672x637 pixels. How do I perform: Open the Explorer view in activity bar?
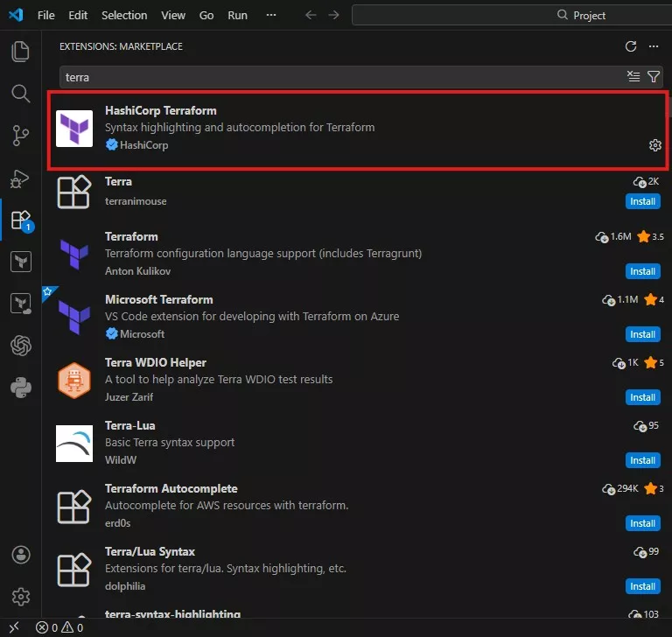(x=21, y=52)
